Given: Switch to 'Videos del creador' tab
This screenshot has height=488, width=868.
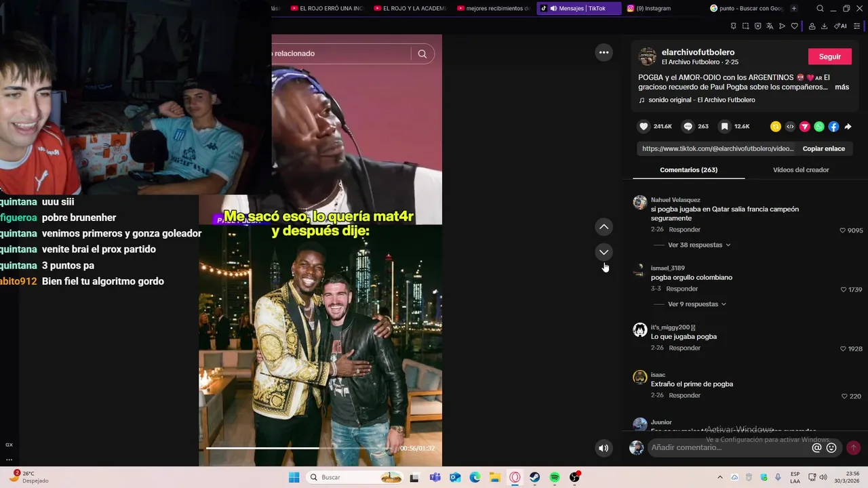Looking at the screenshot, I should (801, 170).
